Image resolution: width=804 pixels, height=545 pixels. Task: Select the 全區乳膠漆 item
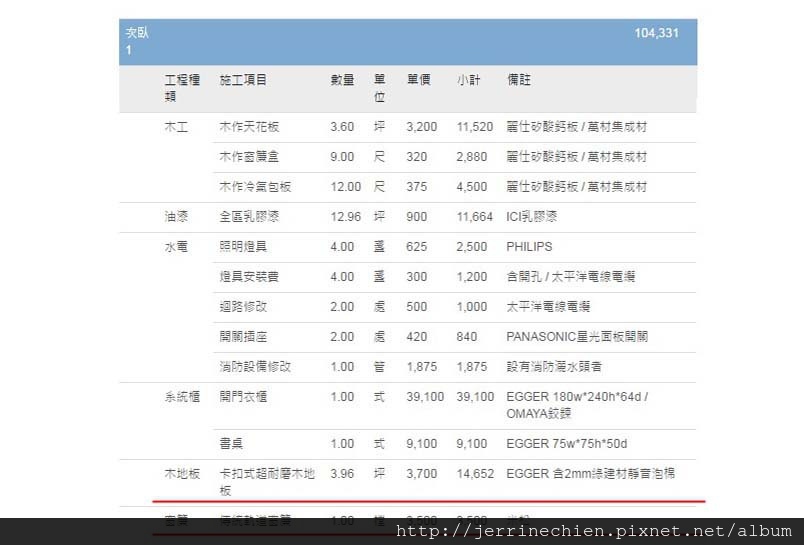click(249, 216)
